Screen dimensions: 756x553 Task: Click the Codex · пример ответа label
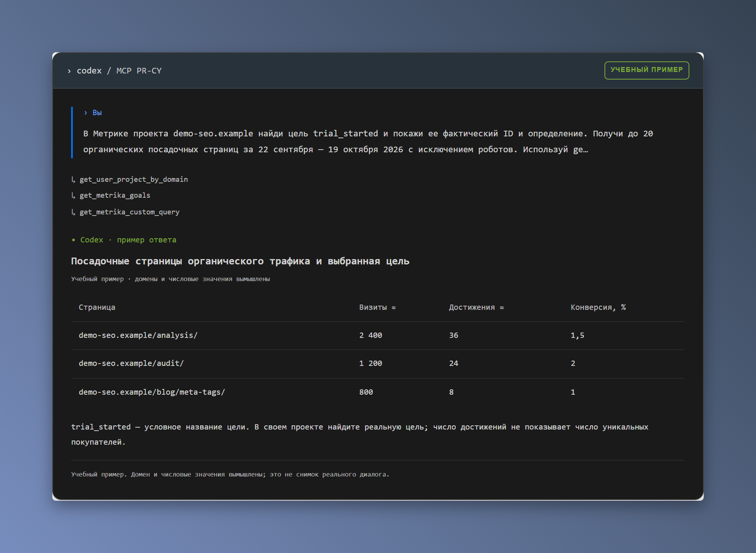128,240
